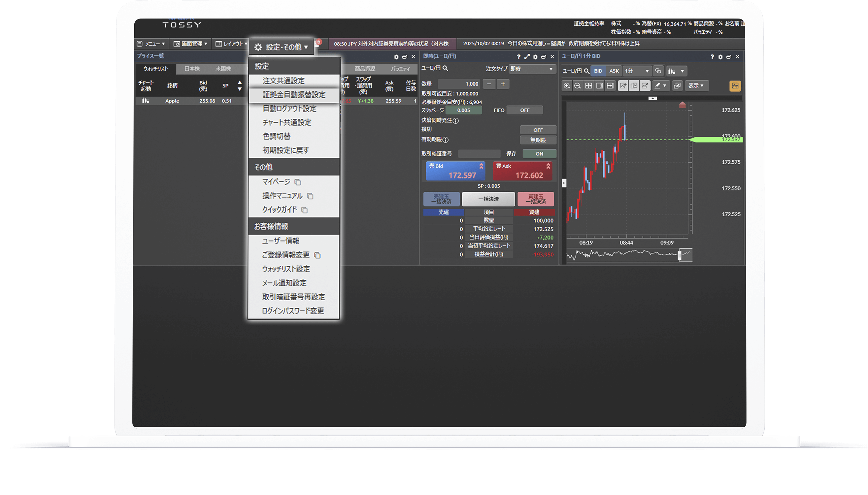The height and width of the screenshot is (495, 868).
Task: Toggle the 保存 ON switch
Action: click(x=539, y=154)
